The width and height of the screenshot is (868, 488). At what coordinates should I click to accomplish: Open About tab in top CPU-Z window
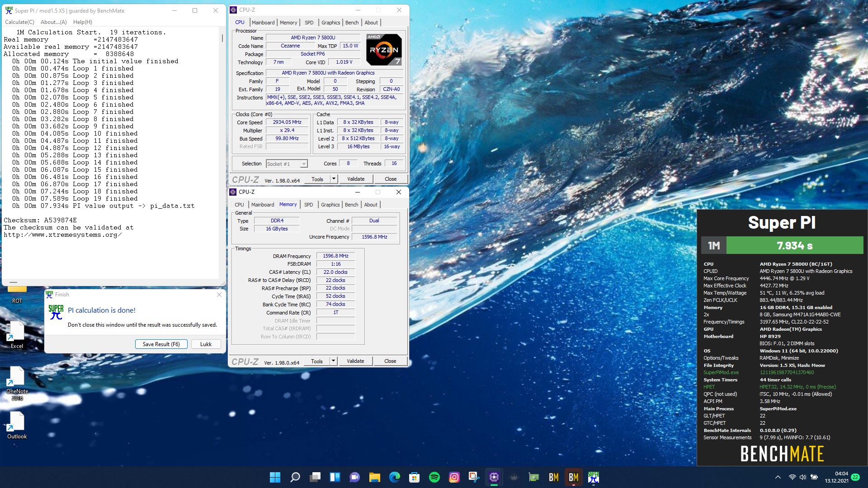click(x=371, y=23)
